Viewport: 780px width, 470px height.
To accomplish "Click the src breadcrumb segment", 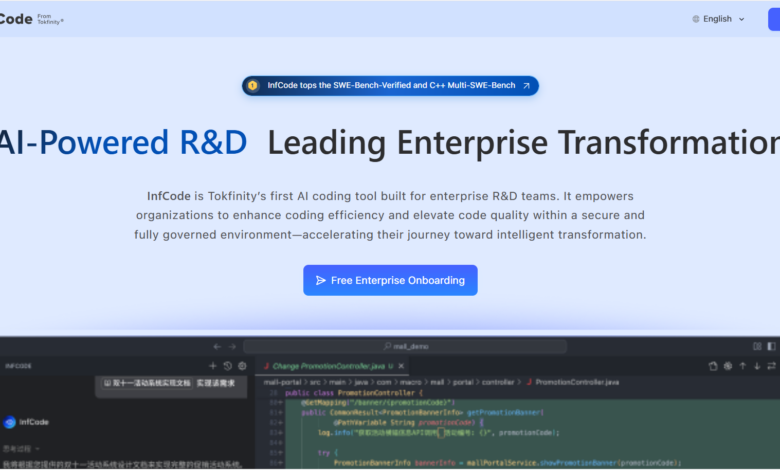I will click(x=315, y=382).
